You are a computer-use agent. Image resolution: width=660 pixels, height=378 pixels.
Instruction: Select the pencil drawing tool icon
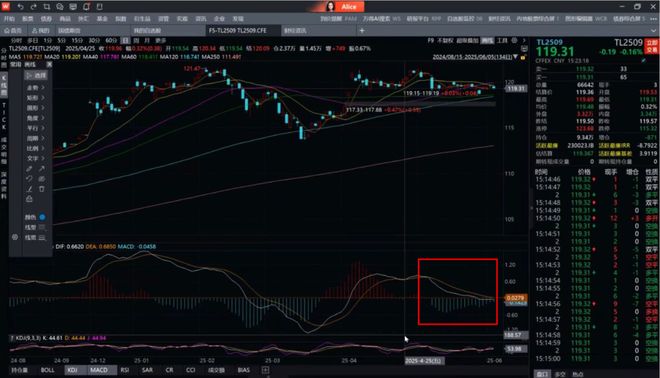(29, 169)
